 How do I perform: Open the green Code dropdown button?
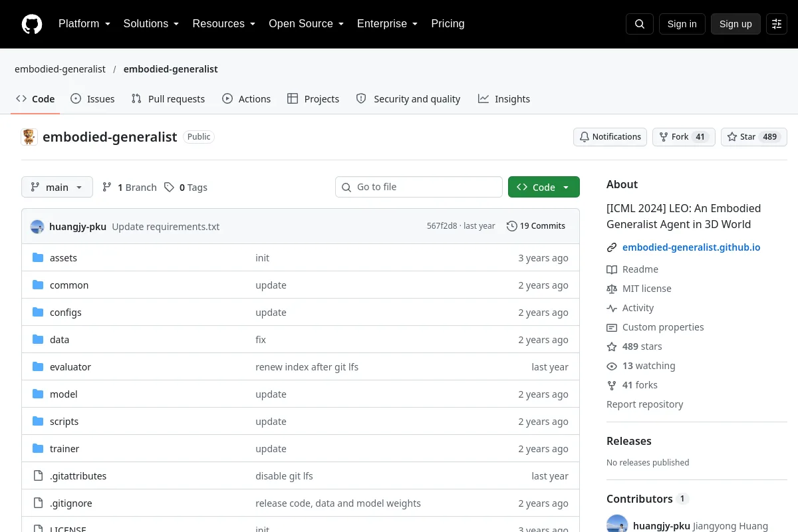(544, 188)
